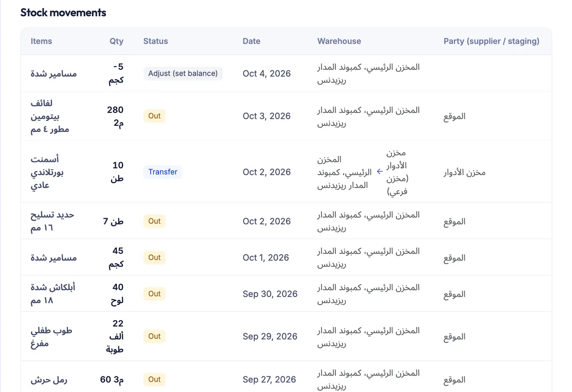Image resolution: width=572 pixels, height=392 pixels.
Task: Click the Transfer status badge
Action: point(163,172)
